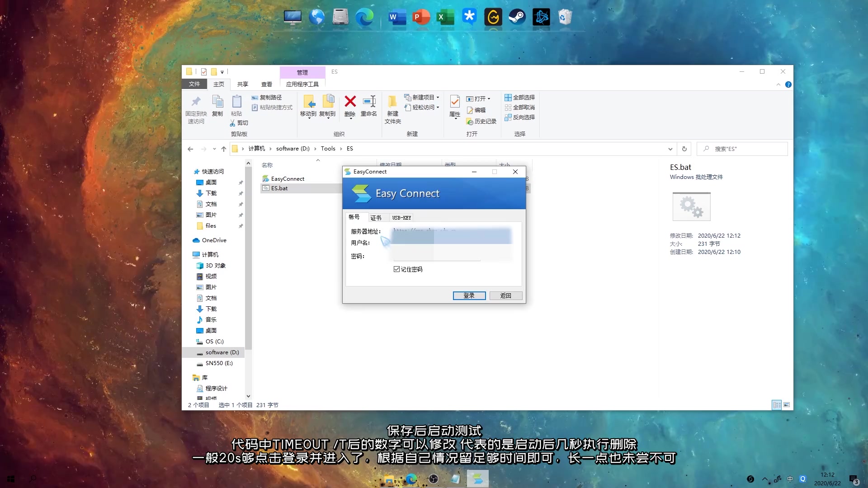Open the New item (新建项目) dropdown

pyautogui.click(x=422, y=98)
